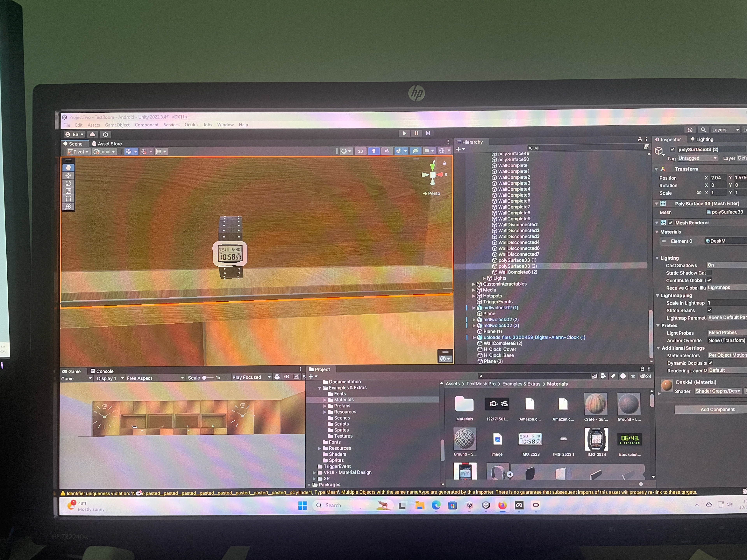Open the Prefabs folder in Project
The height and width of the screenshot is (560, 747).
[x=342, y=406]
